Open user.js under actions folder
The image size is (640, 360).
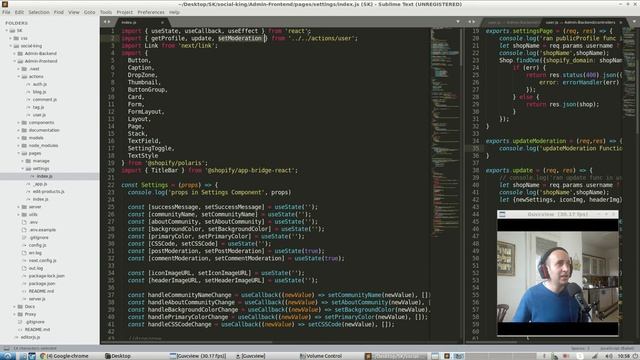[39, 115]
